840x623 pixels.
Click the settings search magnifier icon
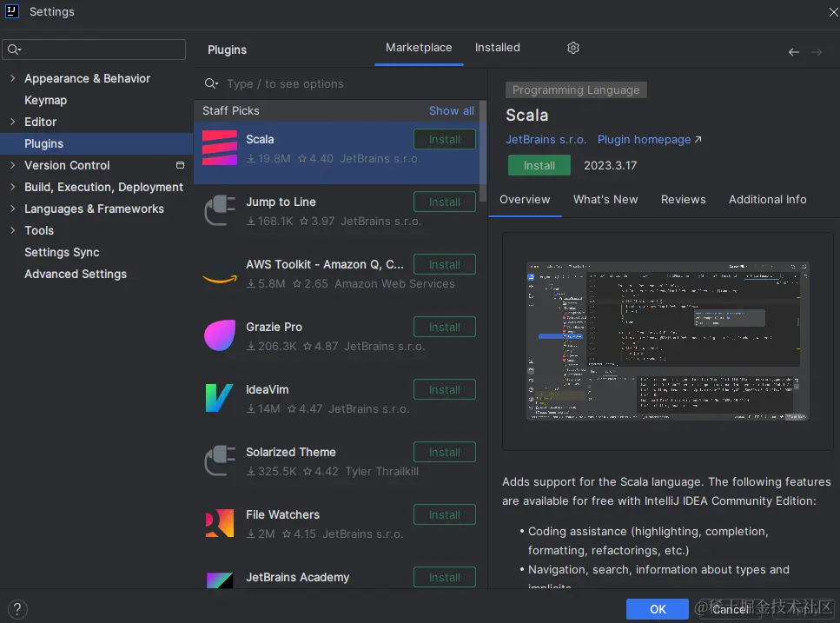pyautogui.click(x=14, y=50)
